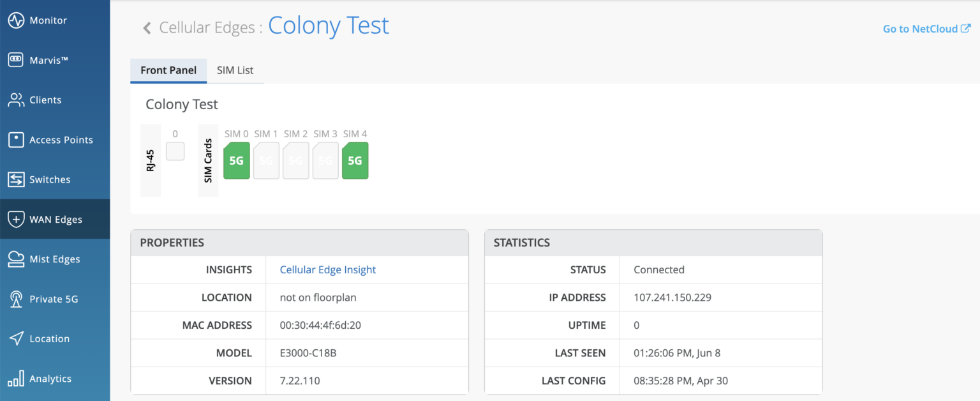Click the Analytics bar chart icon

(x=16, y=379)
